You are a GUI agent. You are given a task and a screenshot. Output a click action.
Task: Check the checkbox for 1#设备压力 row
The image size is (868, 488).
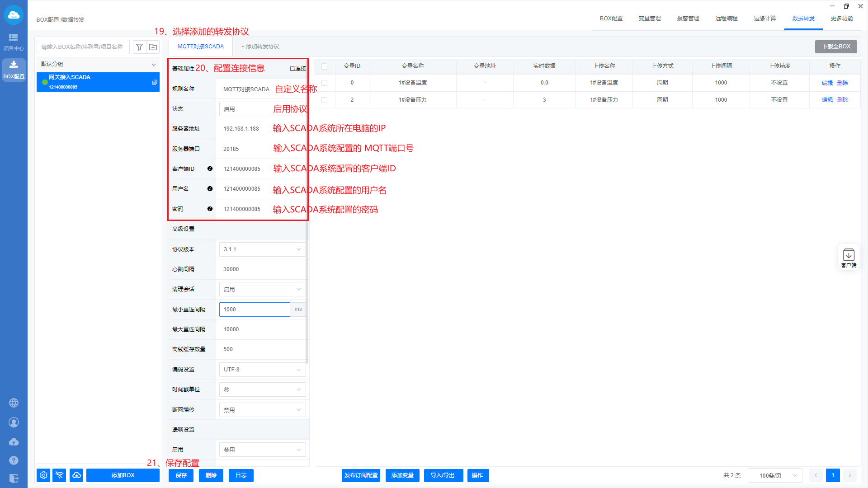(324, 100)
